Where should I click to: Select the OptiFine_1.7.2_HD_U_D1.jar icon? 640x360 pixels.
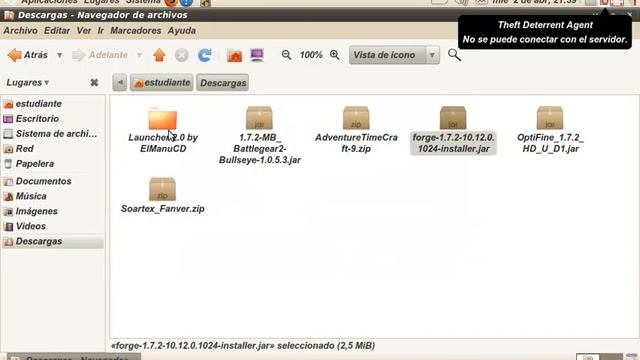coord(550,118)
